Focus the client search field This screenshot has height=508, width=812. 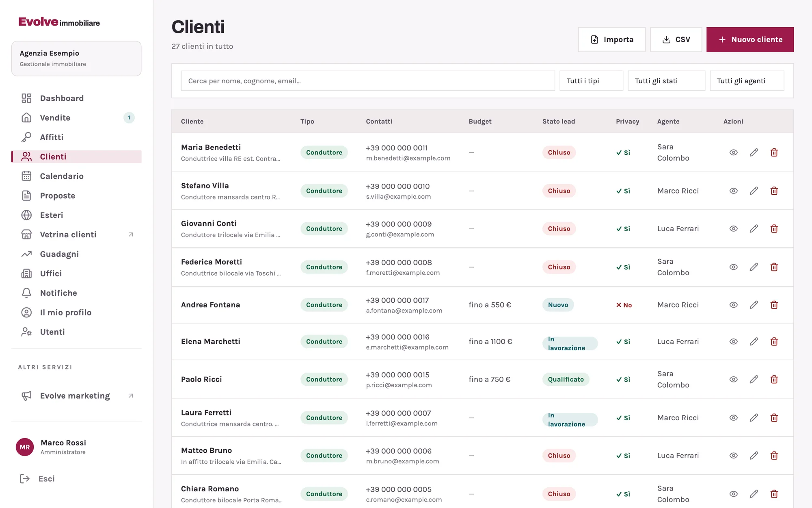tap(368, 81)
